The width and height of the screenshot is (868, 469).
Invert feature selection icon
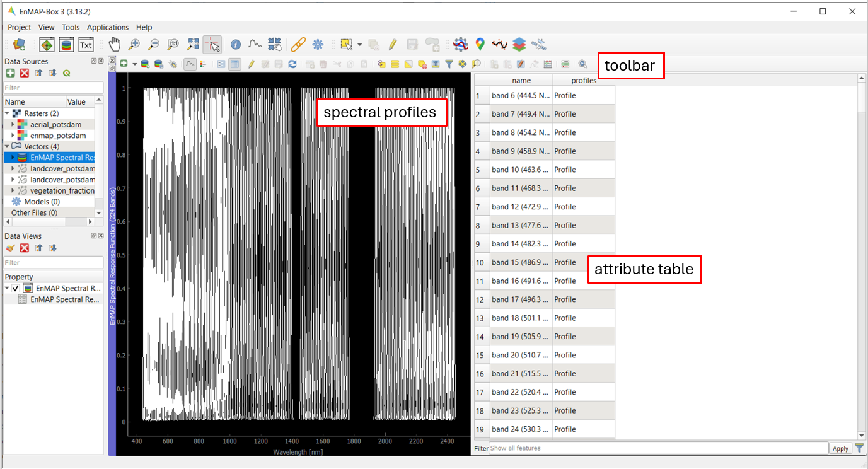click(408, 64)
